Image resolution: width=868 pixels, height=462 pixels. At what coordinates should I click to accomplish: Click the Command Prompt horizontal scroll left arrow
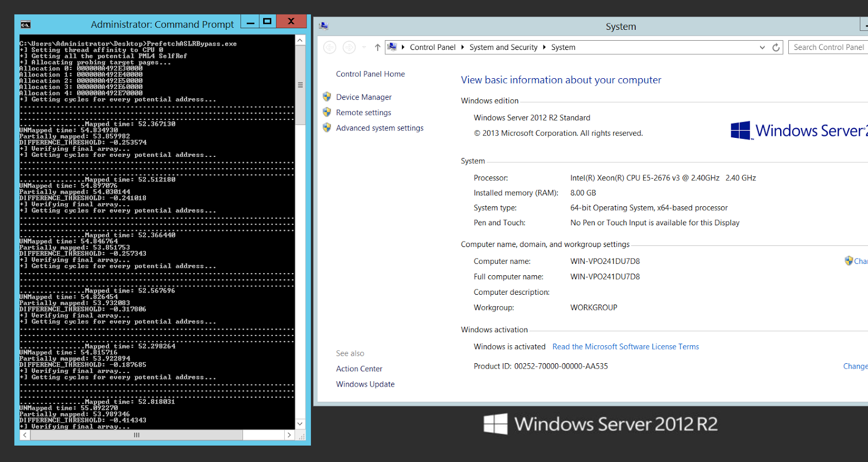pyautogui.click(x=24, y=435)
